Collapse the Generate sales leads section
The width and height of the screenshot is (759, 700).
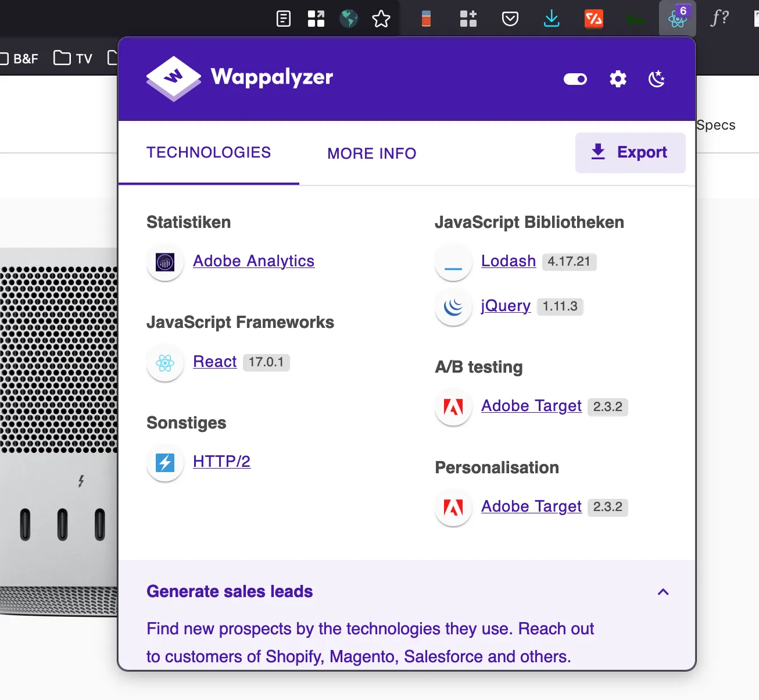coord(663,592)
